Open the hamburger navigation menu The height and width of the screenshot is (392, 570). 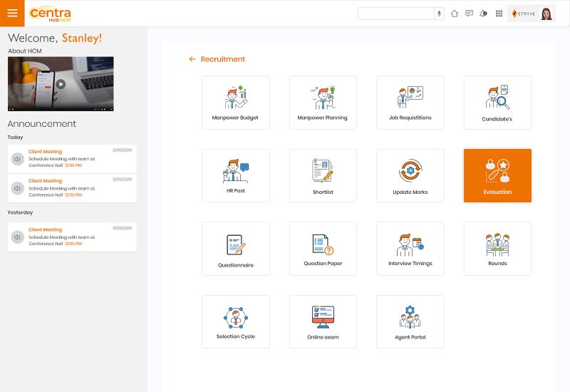[12, 14]
